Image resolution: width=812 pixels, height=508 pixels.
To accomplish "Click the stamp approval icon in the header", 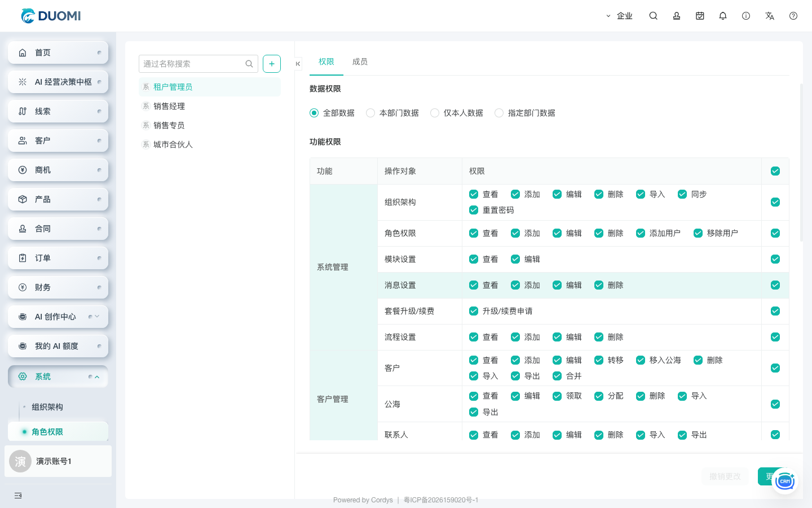I will click(677, 16).
